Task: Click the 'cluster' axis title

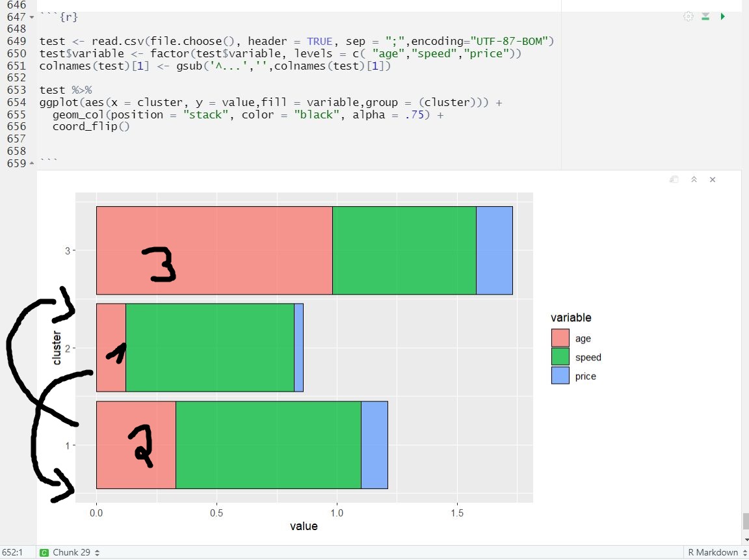Action: [x=57, y=347]
